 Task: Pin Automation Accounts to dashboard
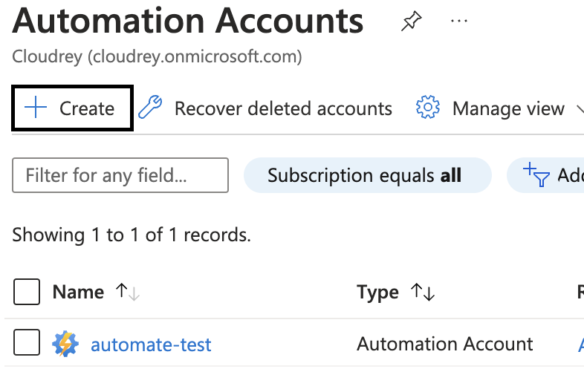coord(411,22)
